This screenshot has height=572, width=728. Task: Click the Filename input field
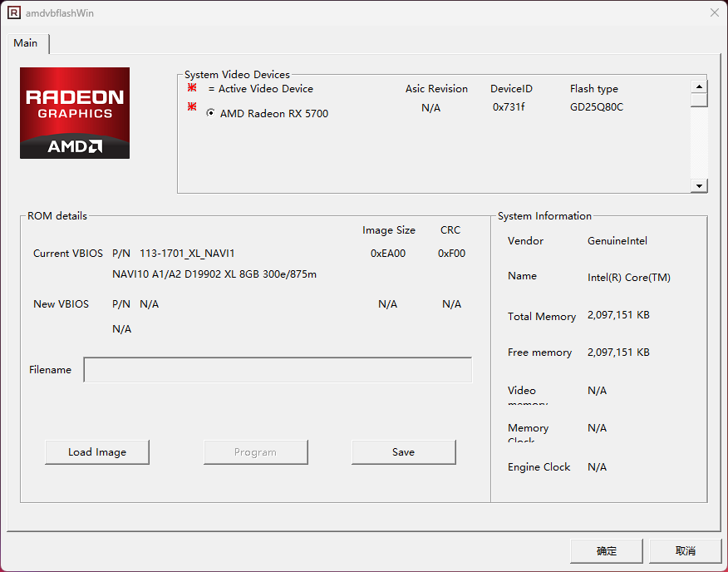pos(278,370)
